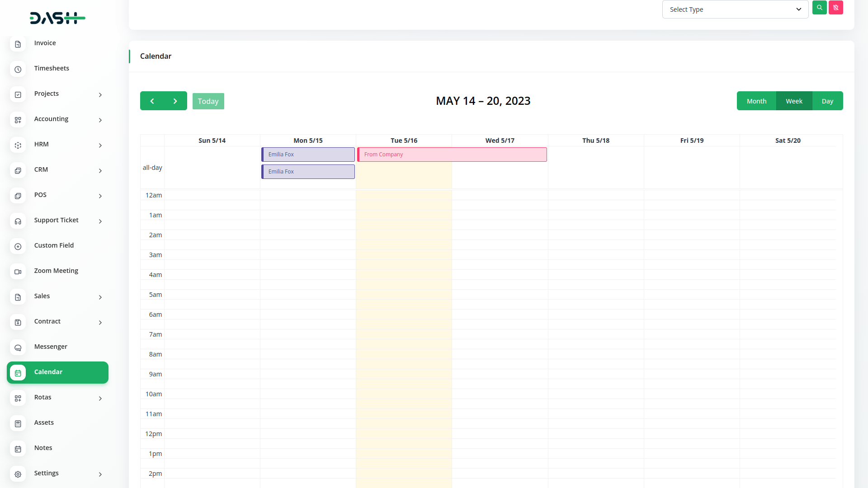
Task: Open the Notes sidebar icon
Action: pyautogui.click(x=18, y=449)
